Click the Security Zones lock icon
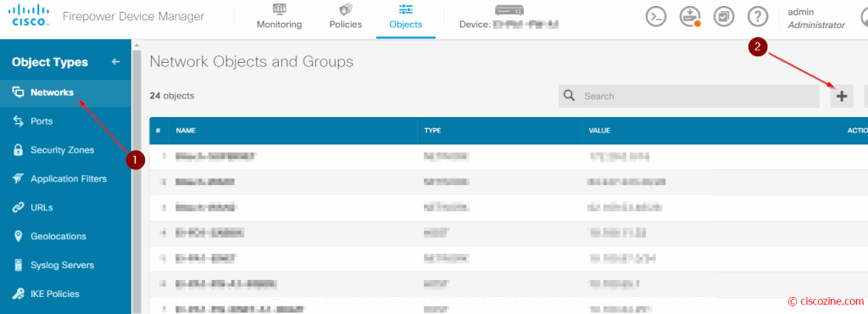 (19, 150)
